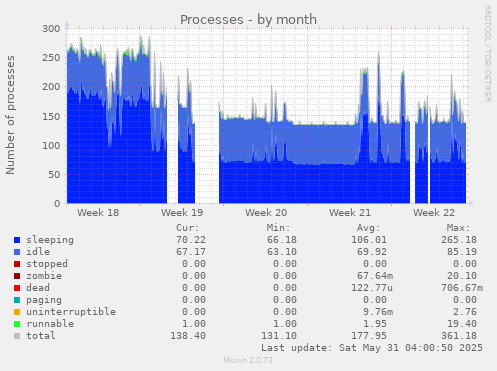
Task: Click total min value 131.10
Action: click(x=279, y=336)
